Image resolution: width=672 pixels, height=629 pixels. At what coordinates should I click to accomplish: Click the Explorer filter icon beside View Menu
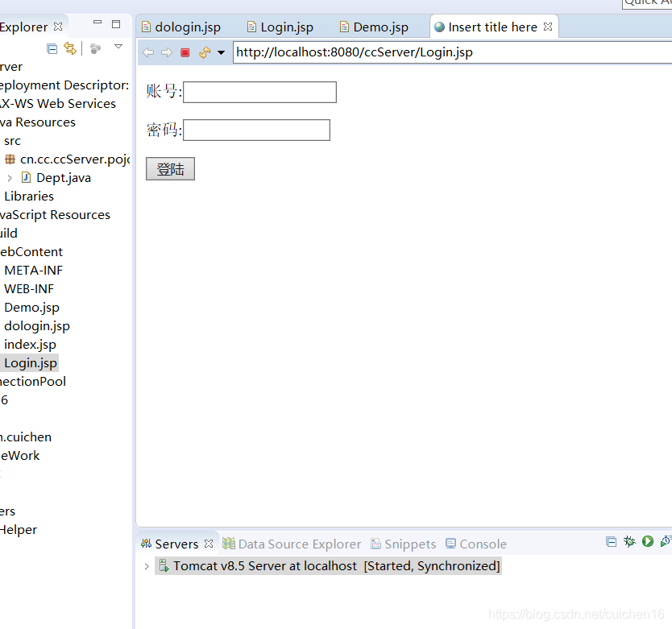(x=96, y=49)
